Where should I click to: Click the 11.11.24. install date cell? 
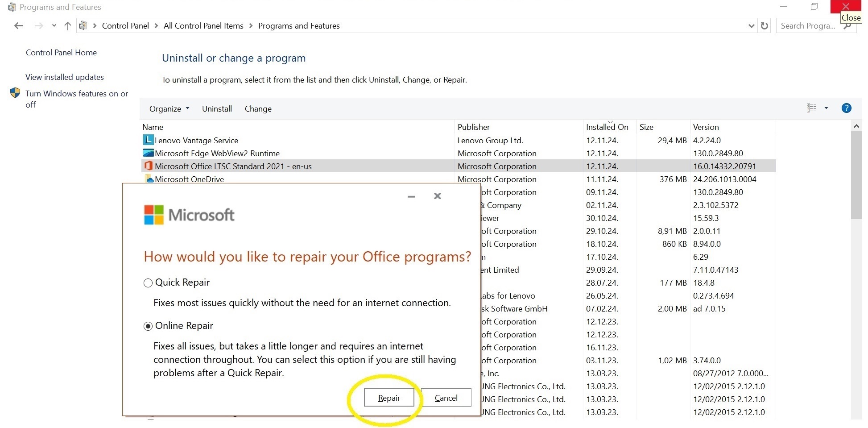602,179
